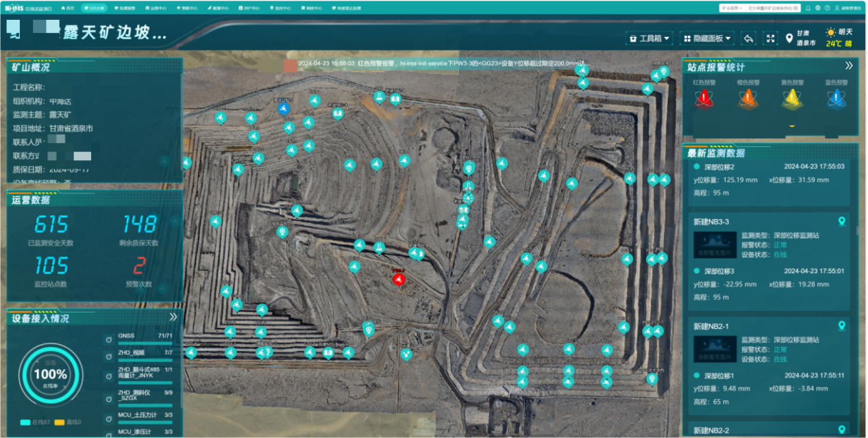The width and height of the screenshot is (868, 438).
Task: Click the yellow warning alarm icon
Action: tap(792, 99)
